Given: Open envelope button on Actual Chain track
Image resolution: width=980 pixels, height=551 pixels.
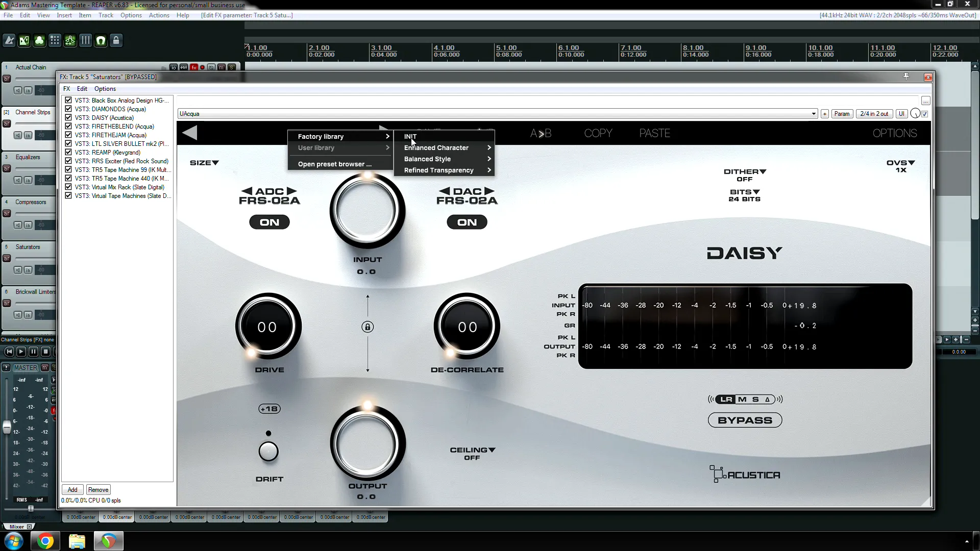Looking at the screenshot, I should pos(183,67).
